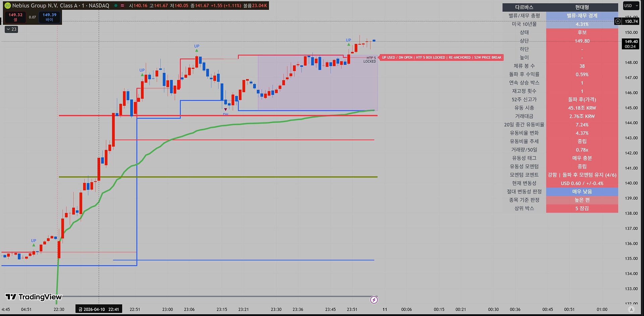Screen dimensions: 644x316
Task: Click the 22:30 time axis label
Action: [59, 309]
